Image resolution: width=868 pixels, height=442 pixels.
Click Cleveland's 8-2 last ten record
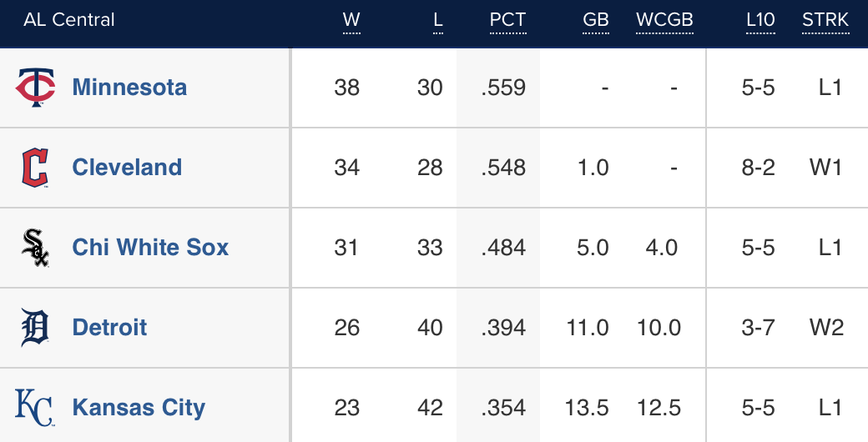(758, 168)
